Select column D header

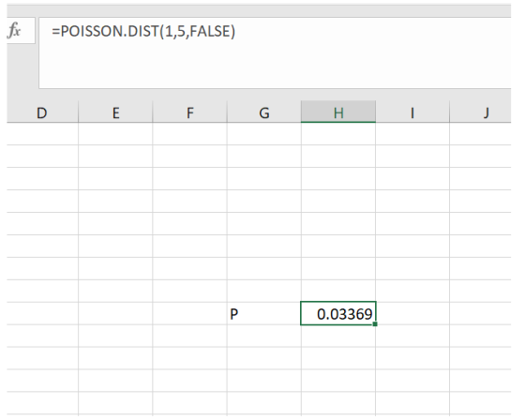pos(42,112)
